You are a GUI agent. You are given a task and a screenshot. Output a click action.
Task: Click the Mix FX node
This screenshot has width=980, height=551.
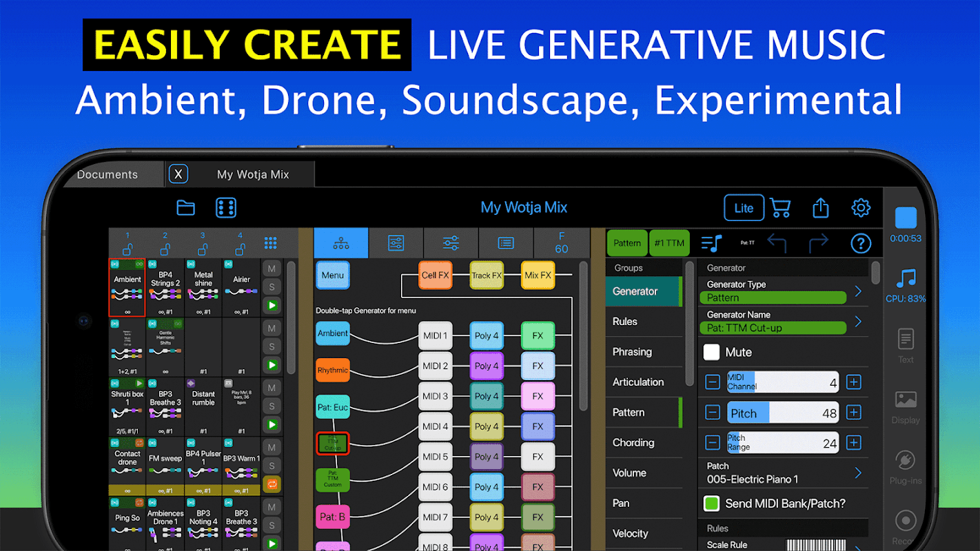click(538, 275)
